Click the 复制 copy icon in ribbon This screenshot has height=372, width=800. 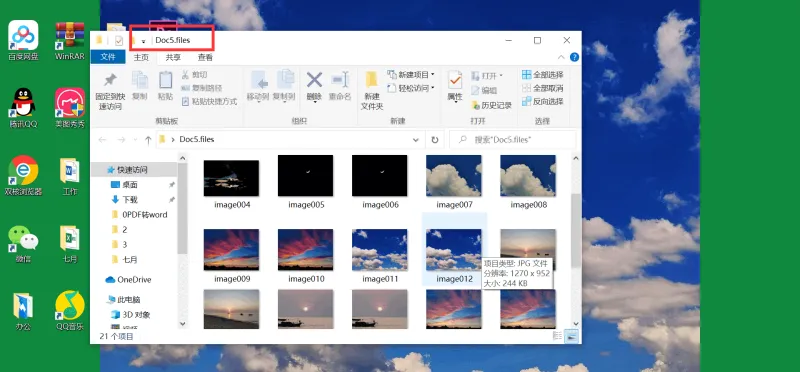(x=139, y=80)
